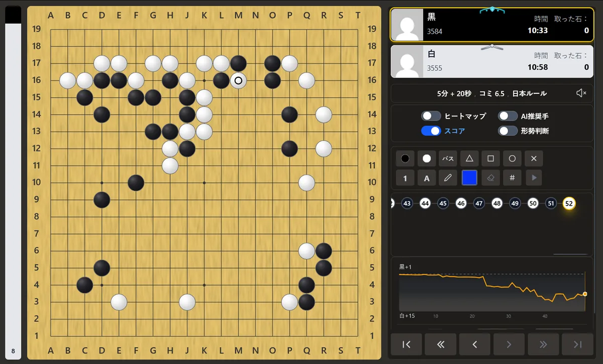Click the white stone at J3

[187, 302]
